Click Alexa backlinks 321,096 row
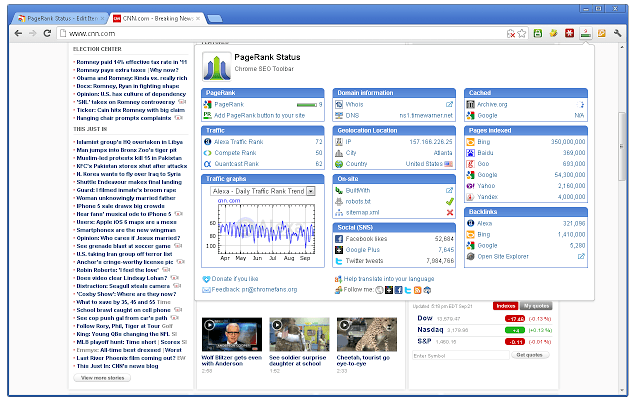This screenshot has height=400, width=640. [526, 224]
